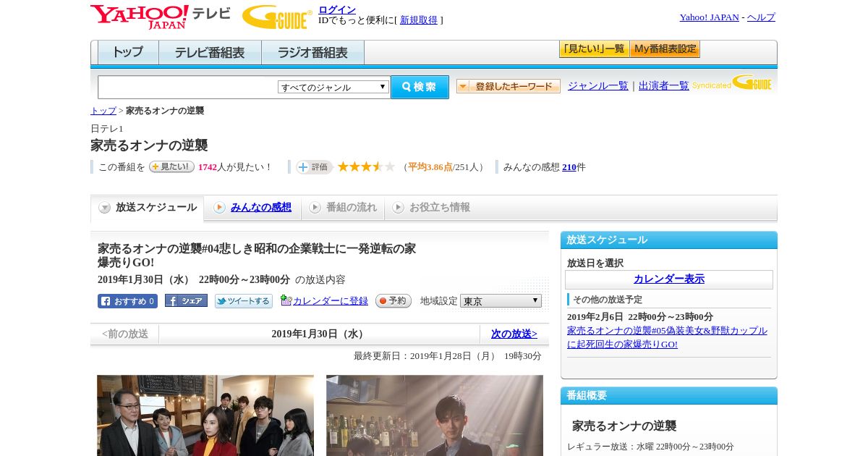Expand the 地域設定 東京 dropdown
868x456 pixels.
click(x=501, y=301)
